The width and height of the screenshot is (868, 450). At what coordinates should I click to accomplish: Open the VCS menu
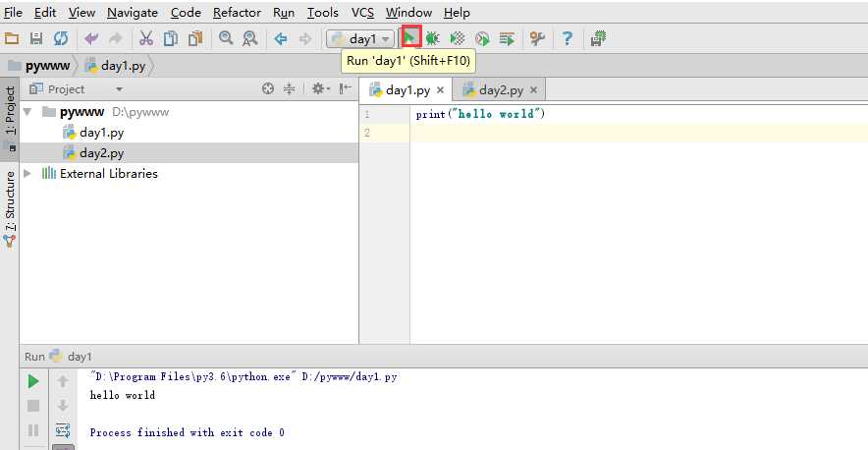(x=362, y=12)
